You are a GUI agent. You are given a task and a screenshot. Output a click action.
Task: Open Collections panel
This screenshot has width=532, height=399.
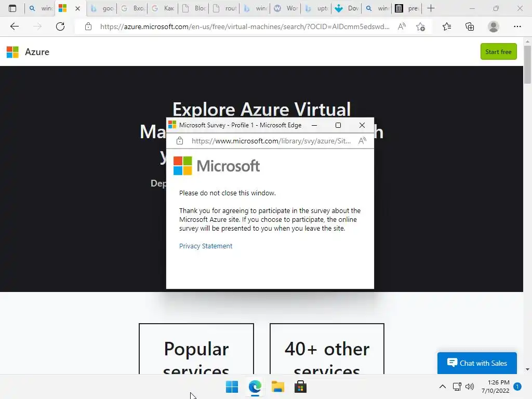[x=470, y=26]
